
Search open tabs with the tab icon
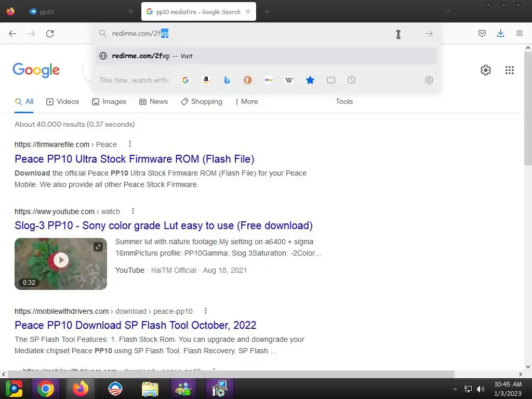[x=331, y=80]
